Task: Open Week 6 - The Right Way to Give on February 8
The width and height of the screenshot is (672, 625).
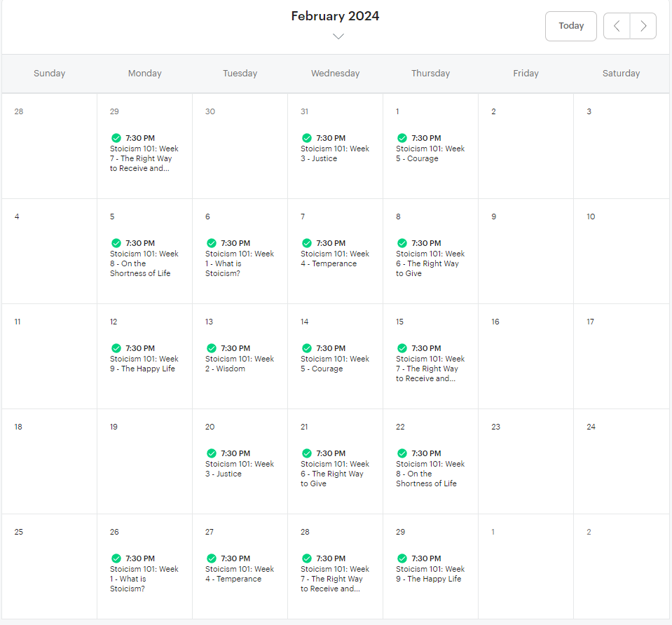Action: [x=430, y=259]
